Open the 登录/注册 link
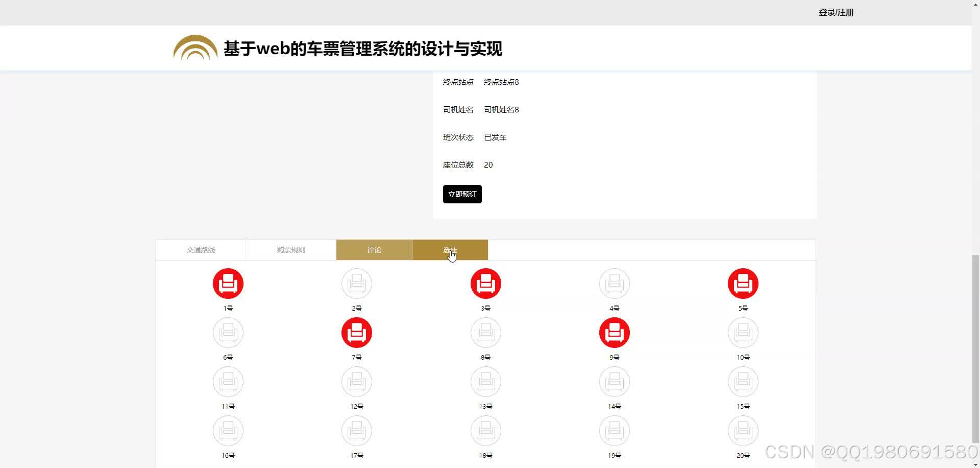This screenshot has width=980, height=468. point(836,12)
